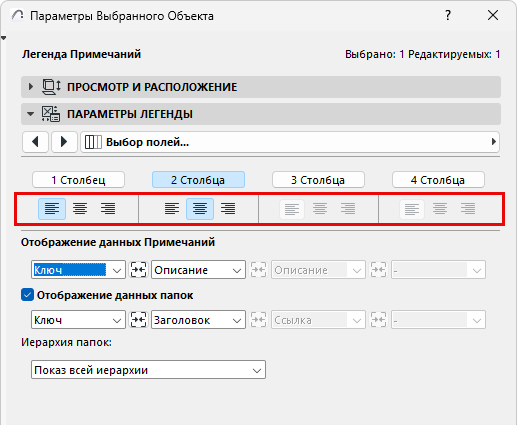Open the note data Ключ dropdown
The width and height of the screenshot is (517, 425).
(x=78, y=270)
